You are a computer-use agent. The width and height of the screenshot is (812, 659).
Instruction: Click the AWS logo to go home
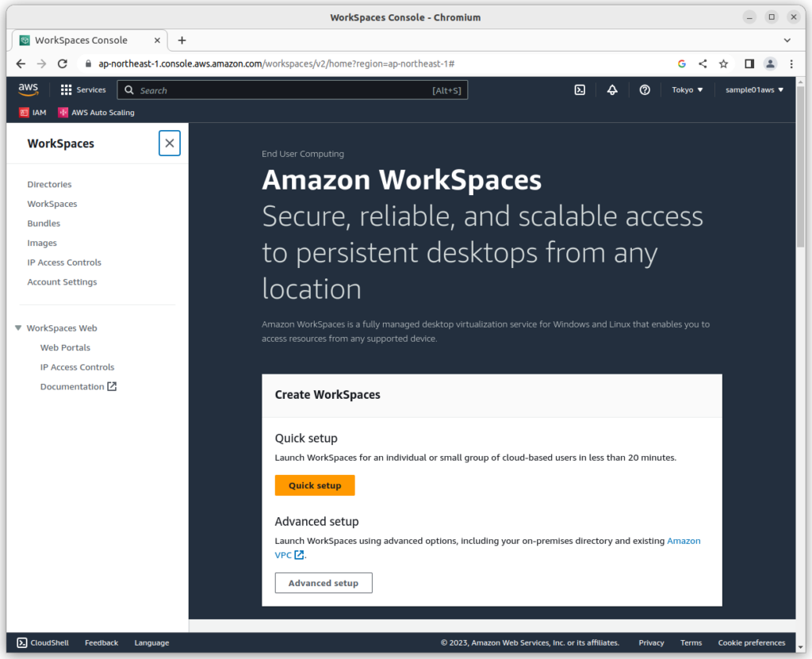pyautogui.click(x=28, y=90)
